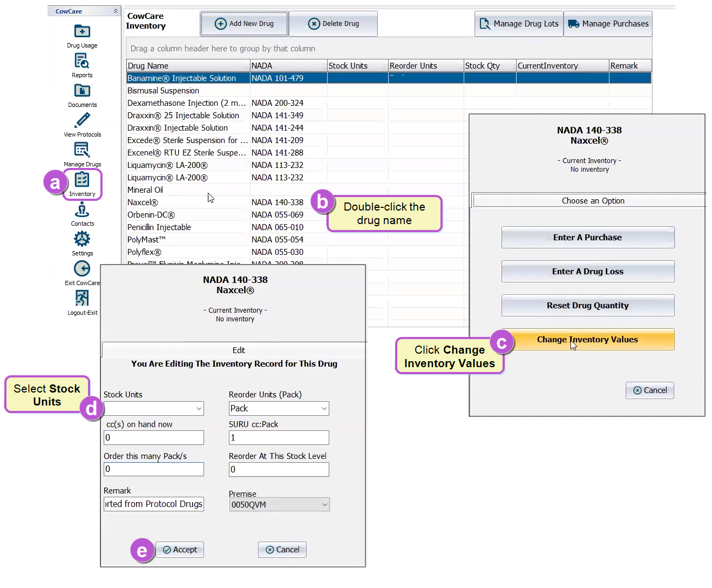
Task: Click the SURU cc:Pack field
Action: point(279,438)
